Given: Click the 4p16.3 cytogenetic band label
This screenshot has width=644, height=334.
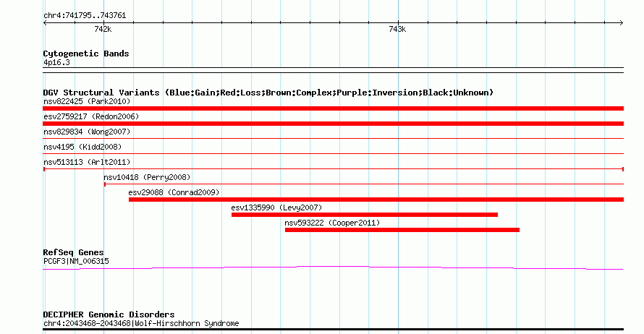Looking at the screenshot, I should 56,62.
